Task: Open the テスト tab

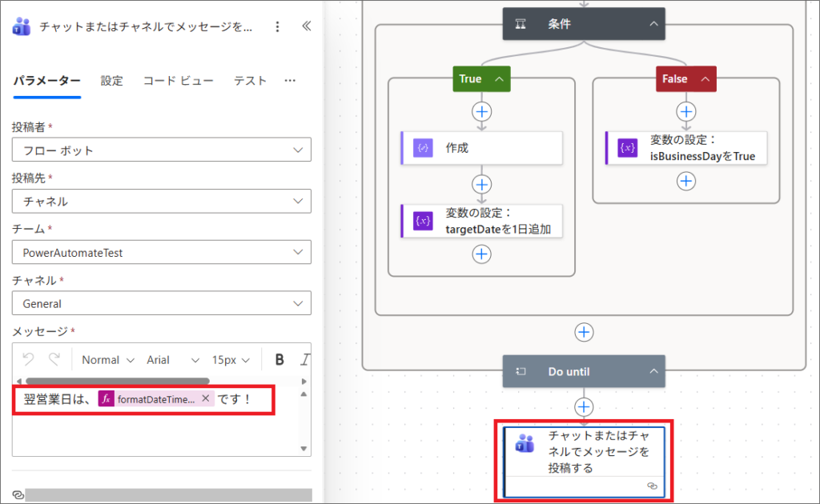Action: click(x=250, y=81)
